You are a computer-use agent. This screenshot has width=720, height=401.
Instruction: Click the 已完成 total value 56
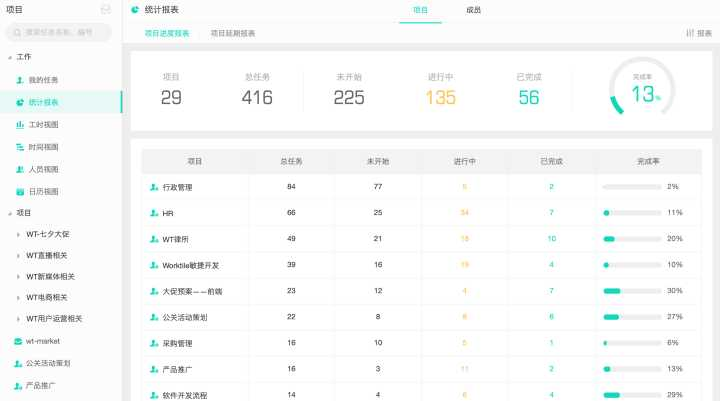tap(529, 97)
